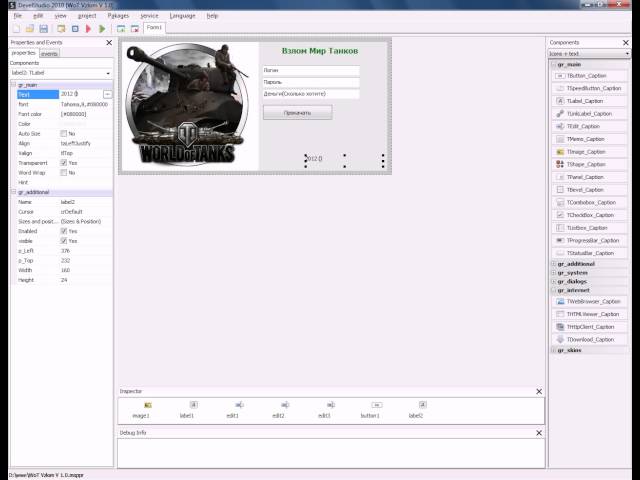Screen dimensions: 640x480
Task: Expand gr_dialogs components group
Action: 554,281
